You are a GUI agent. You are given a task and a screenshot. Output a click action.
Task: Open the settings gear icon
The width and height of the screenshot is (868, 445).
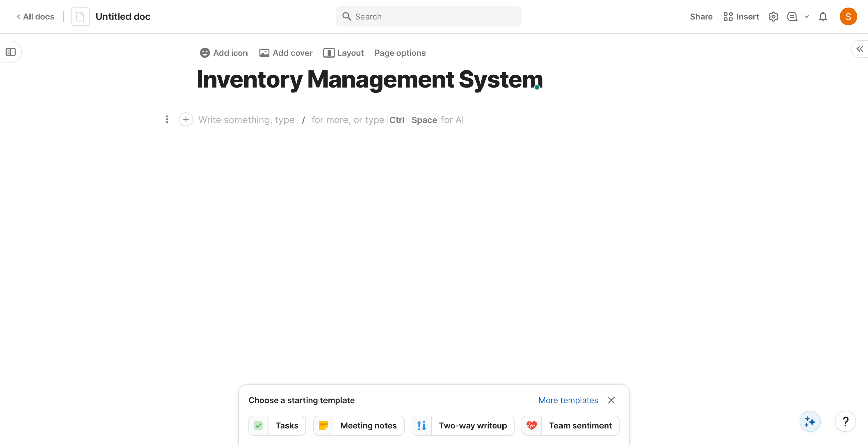(x=773, y=17)
